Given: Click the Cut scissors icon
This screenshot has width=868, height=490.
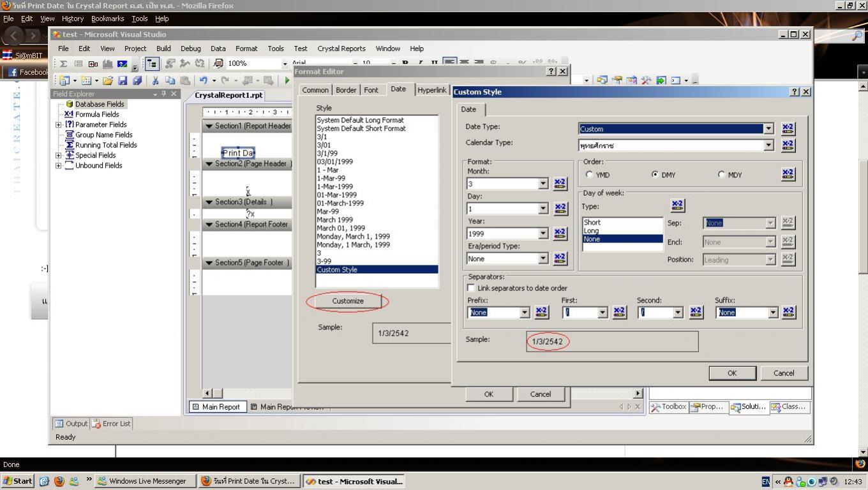Looking at the screenshot, I should point(155,80).
